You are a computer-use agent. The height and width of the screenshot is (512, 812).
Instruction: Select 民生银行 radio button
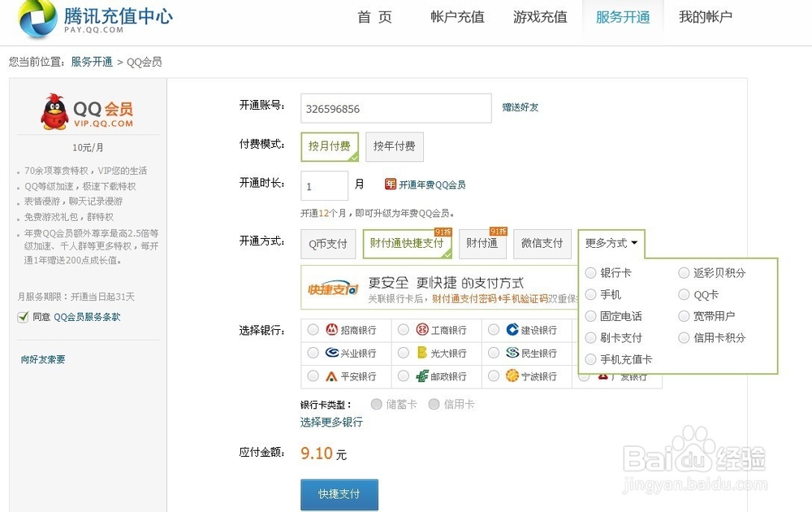point(494,353)
